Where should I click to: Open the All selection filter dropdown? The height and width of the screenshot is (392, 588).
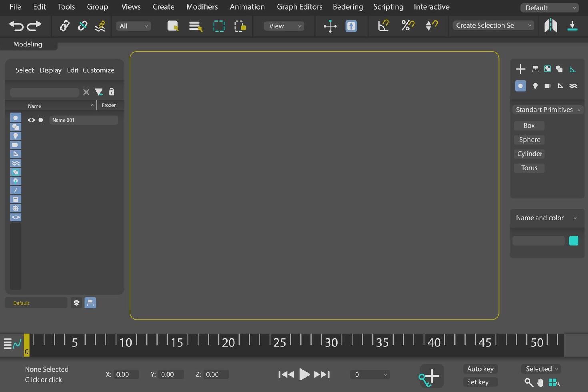(133, 26)
